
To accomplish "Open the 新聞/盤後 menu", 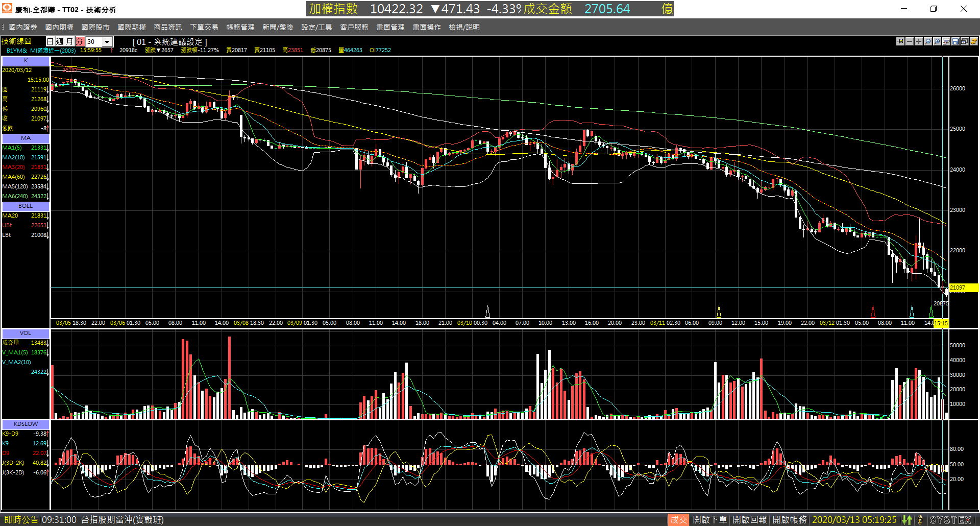I will [278, 27].
